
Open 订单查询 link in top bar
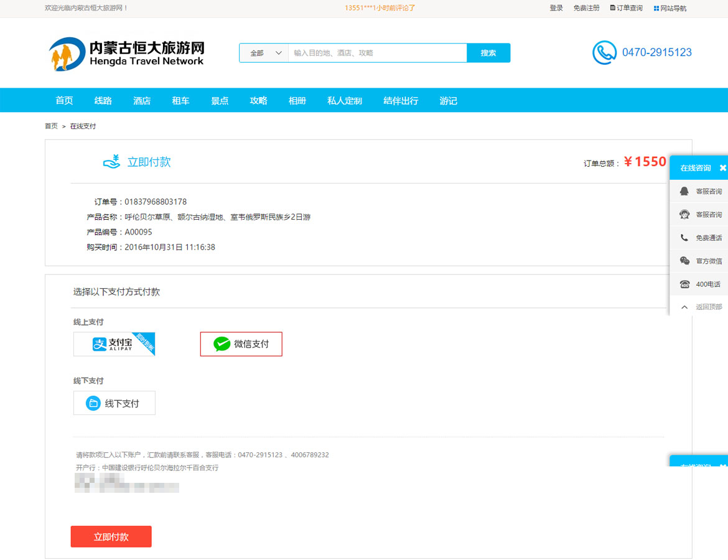626,8
